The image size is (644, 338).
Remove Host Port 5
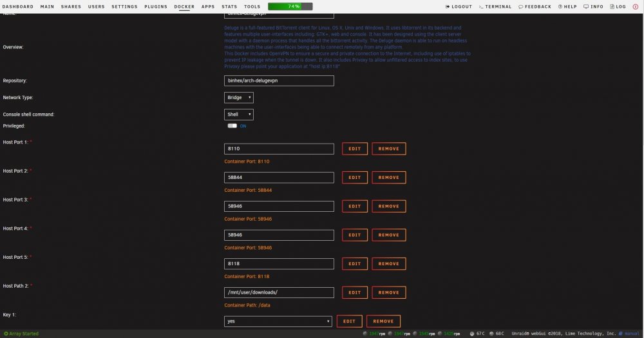(388, 264)
